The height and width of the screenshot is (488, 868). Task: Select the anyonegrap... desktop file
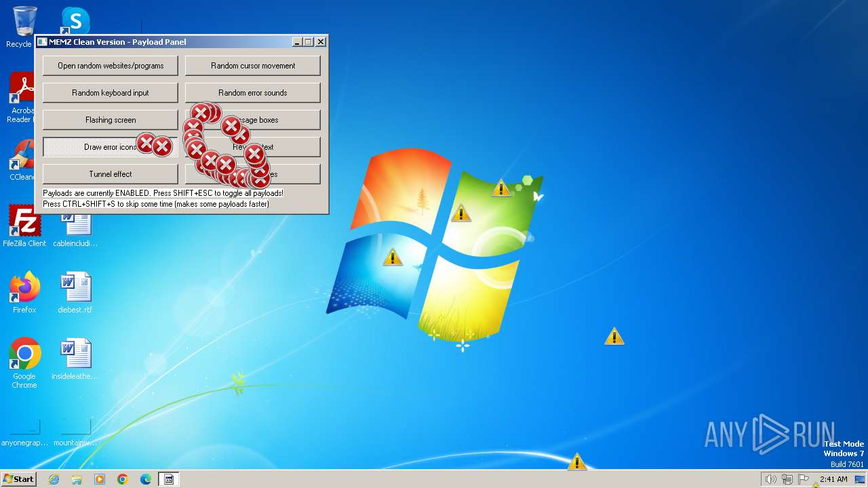point(24,432)
